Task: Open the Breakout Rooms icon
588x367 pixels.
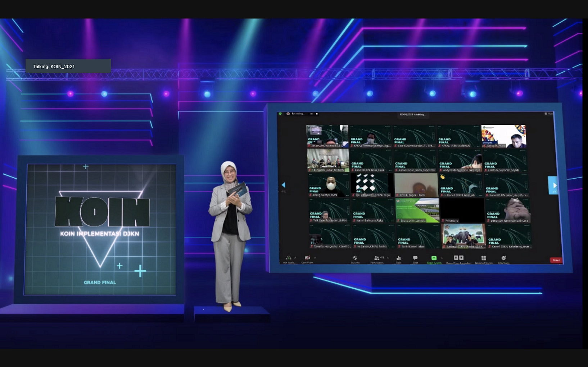Action: point(484,258)
